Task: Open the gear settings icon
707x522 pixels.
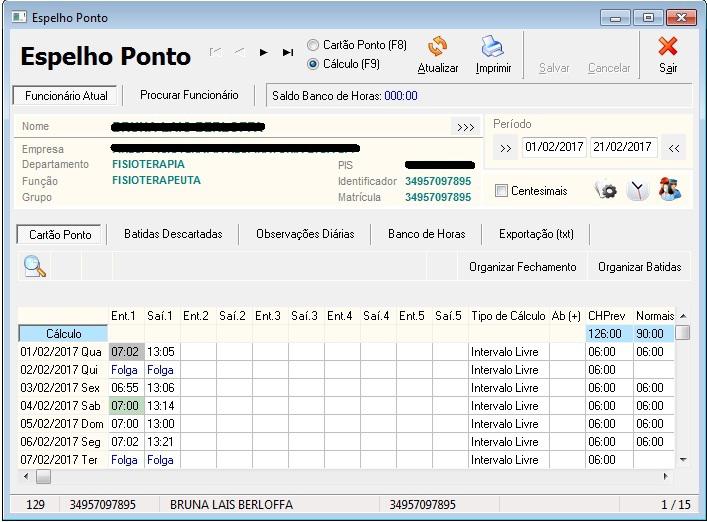Action: point(606,190)
